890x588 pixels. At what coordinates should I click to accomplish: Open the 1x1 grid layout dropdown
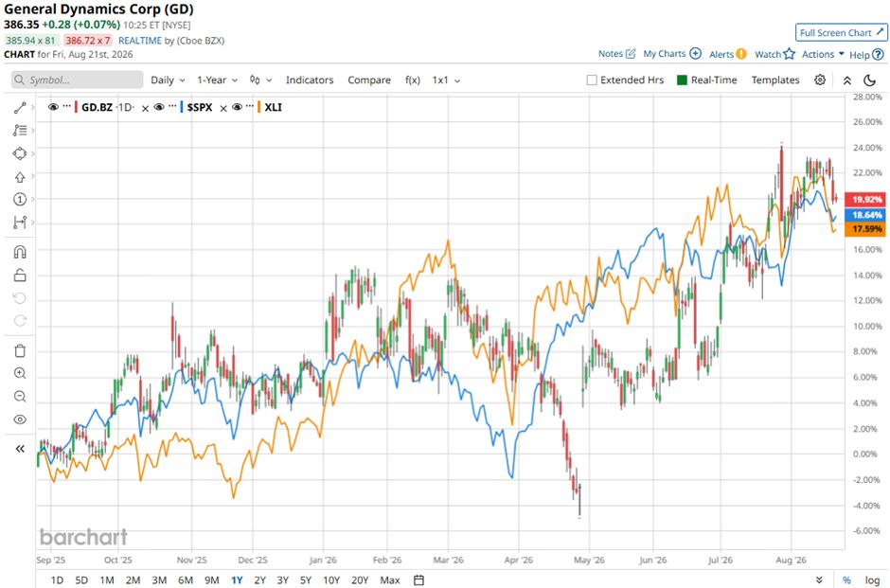click(446, 80)
